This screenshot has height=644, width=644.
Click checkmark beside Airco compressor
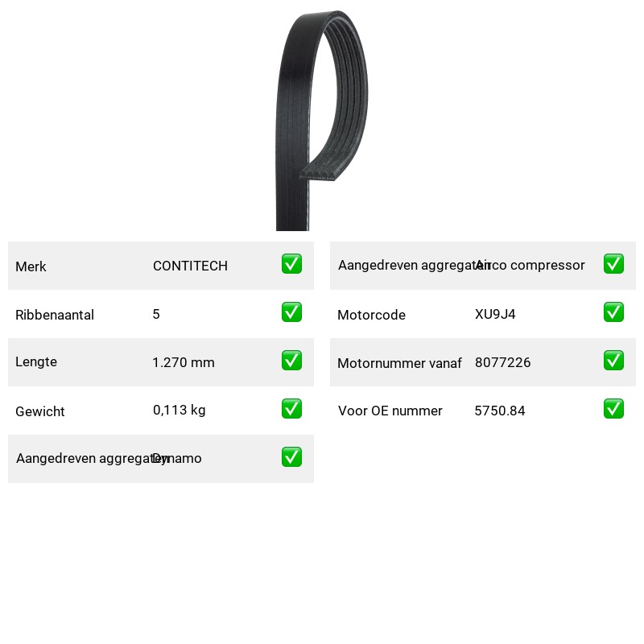tap(613, 264)
